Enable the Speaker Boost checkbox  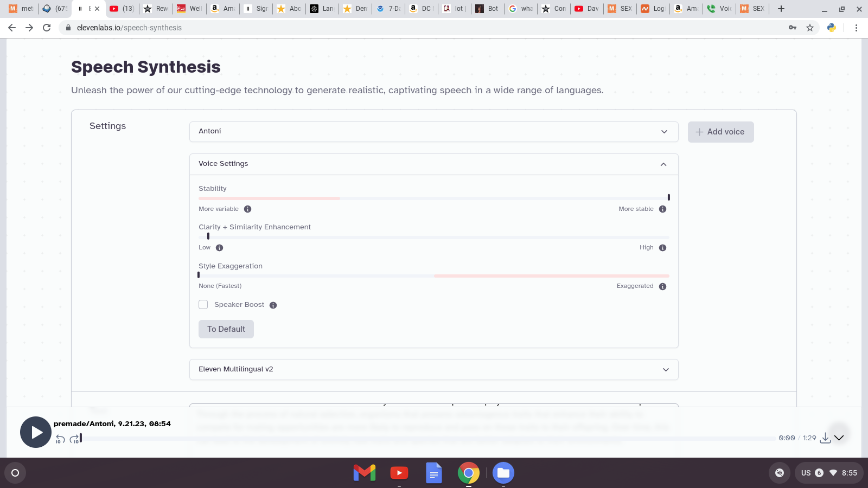pyautogui.click(x=203, y=305)
